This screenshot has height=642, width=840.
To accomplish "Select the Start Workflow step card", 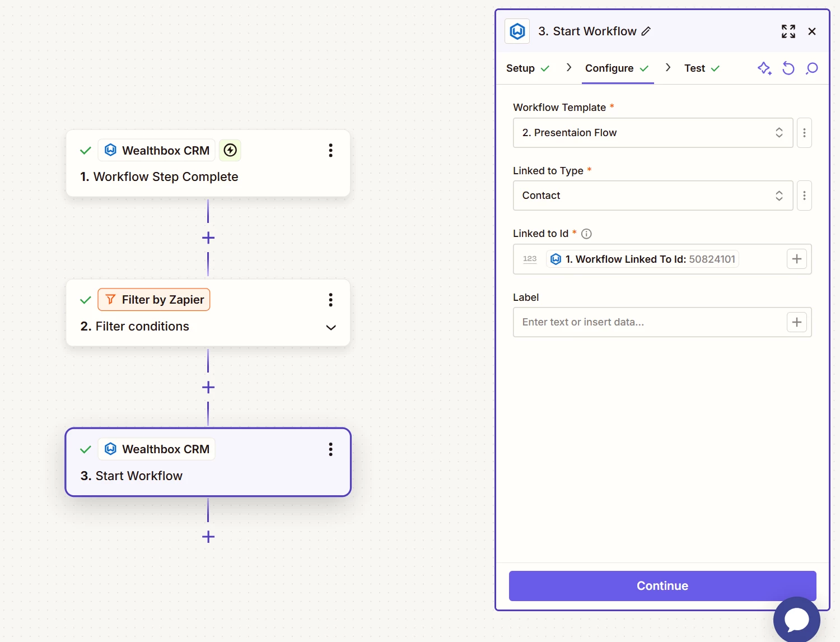I will click(x=208, y=462).
